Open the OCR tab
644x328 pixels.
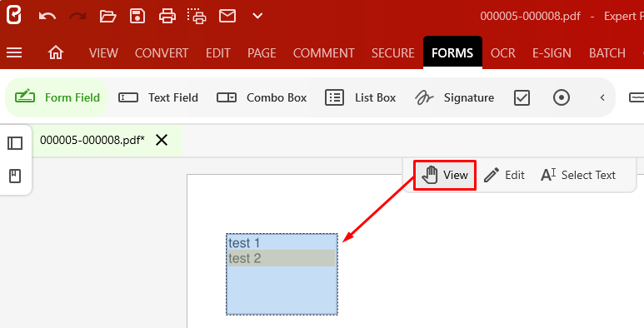(503, 53)
